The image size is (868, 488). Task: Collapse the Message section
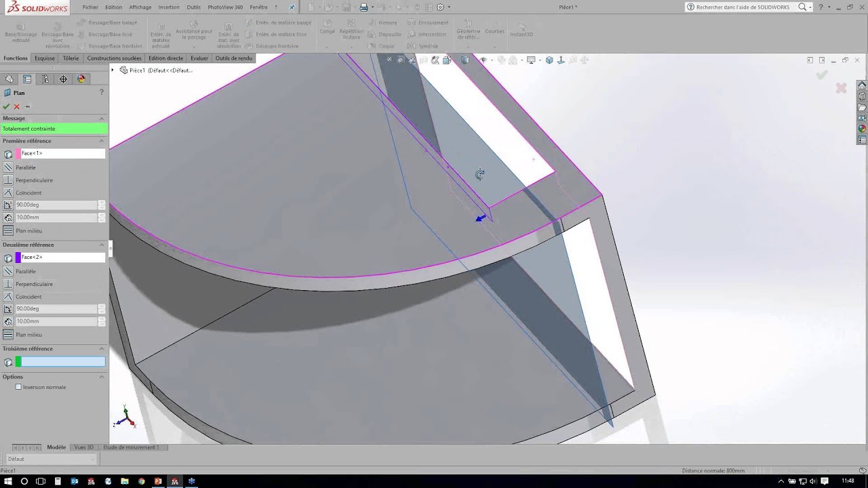pyautogui.click(x=102, y=118)
